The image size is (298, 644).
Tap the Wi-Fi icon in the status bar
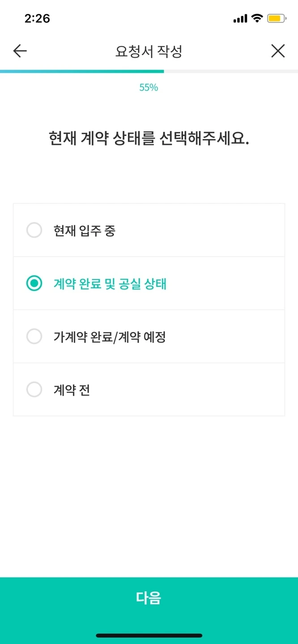(259, 17)
